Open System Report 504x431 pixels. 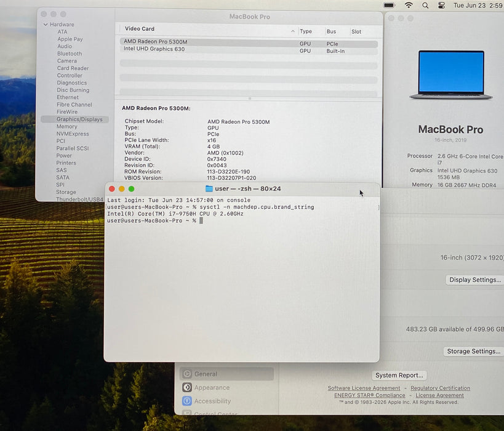399,376
